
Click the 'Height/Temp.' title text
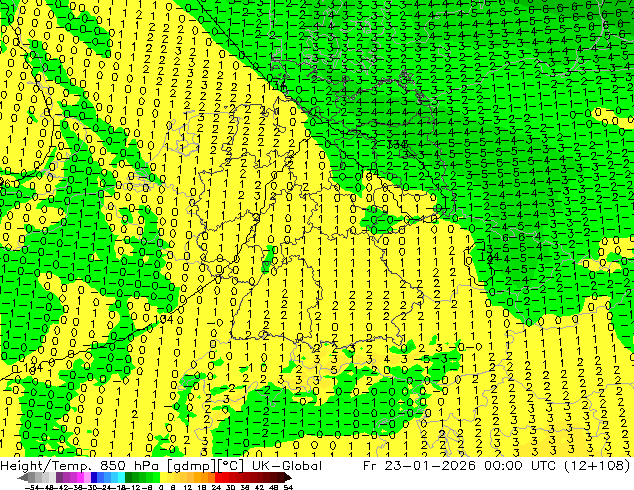pos(44,466)
